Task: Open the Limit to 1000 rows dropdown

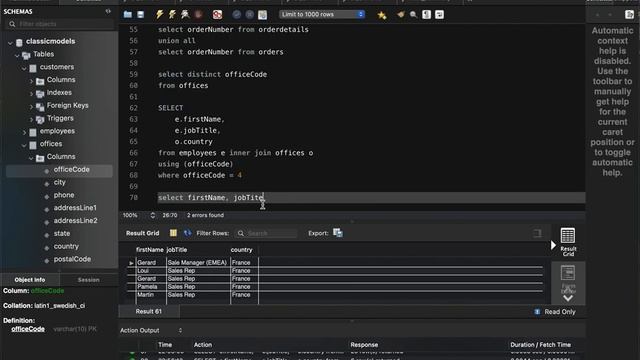Action: point(322,14)
